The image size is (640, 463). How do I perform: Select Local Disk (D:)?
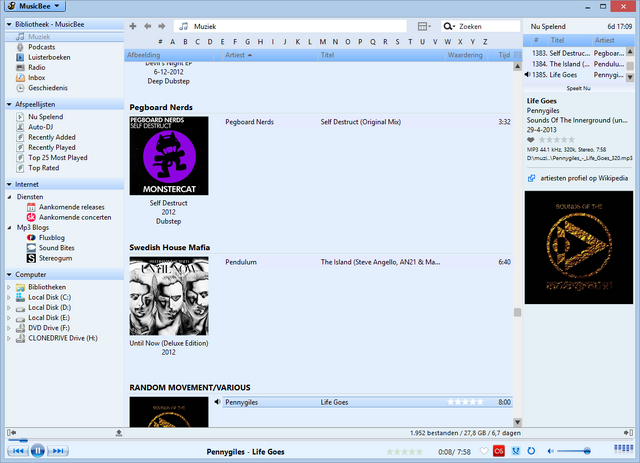click(49, 307)
